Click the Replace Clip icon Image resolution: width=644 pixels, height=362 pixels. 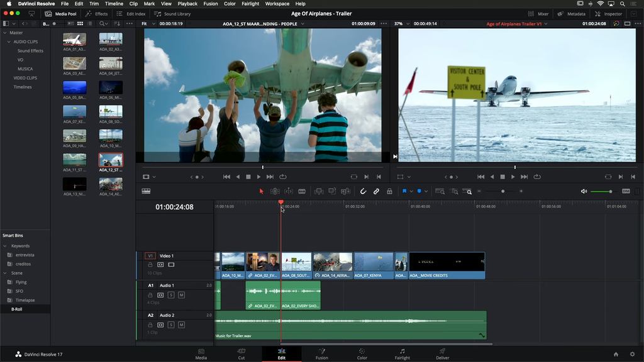click(x=345, y=191)
